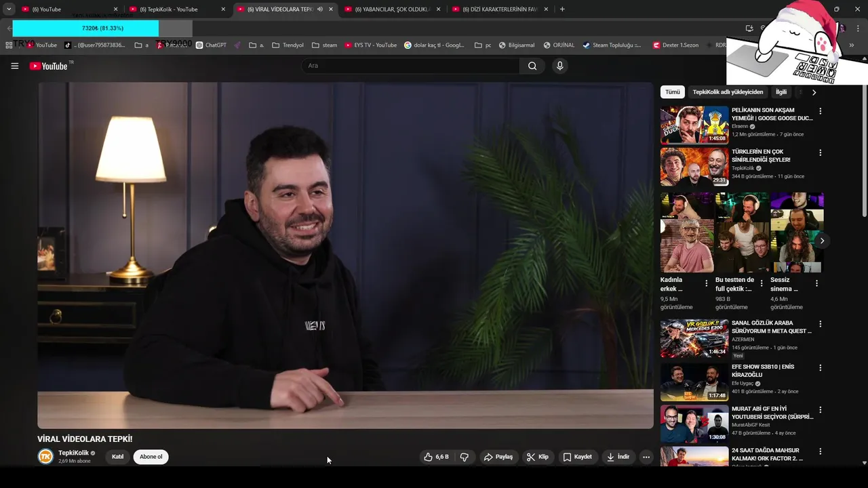Screen dimensions: 868x488
Task: Open AZERMEN channel link
Action: point(743,339)
